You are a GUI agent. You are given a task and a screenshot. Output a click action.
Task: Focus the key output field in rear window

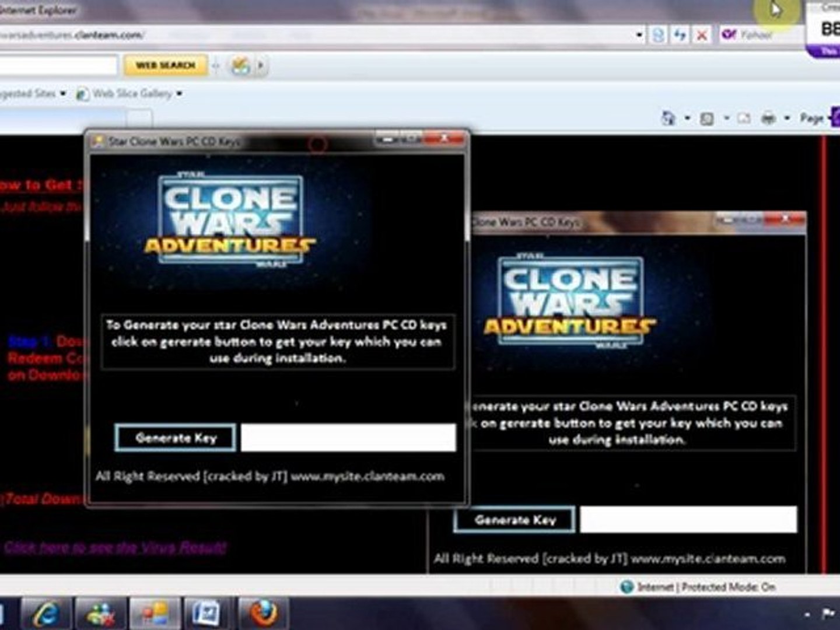(688, 519)
